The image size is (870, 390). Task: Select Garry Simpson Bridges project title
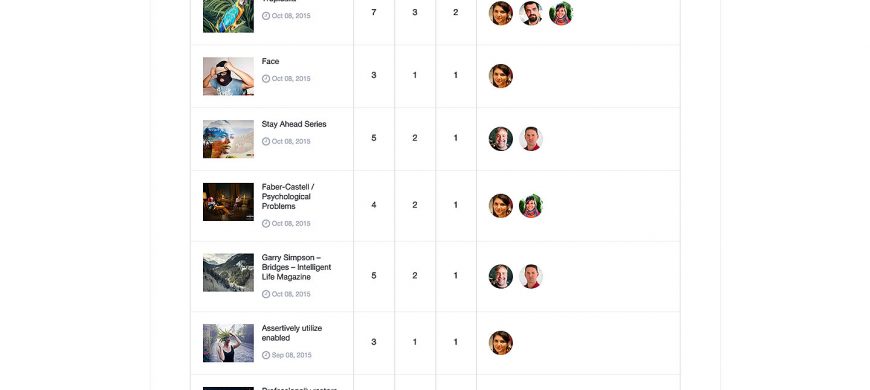296,267
